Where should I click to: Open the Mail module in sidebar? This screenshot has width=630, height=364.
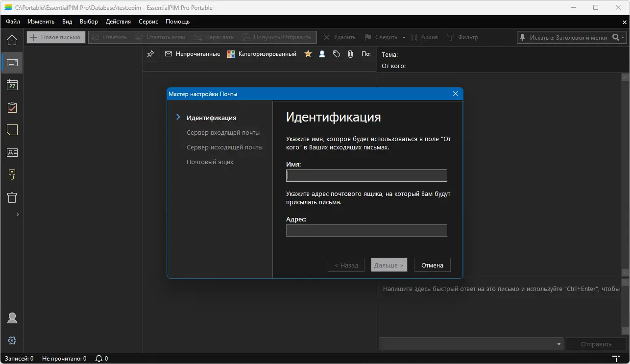12,63
